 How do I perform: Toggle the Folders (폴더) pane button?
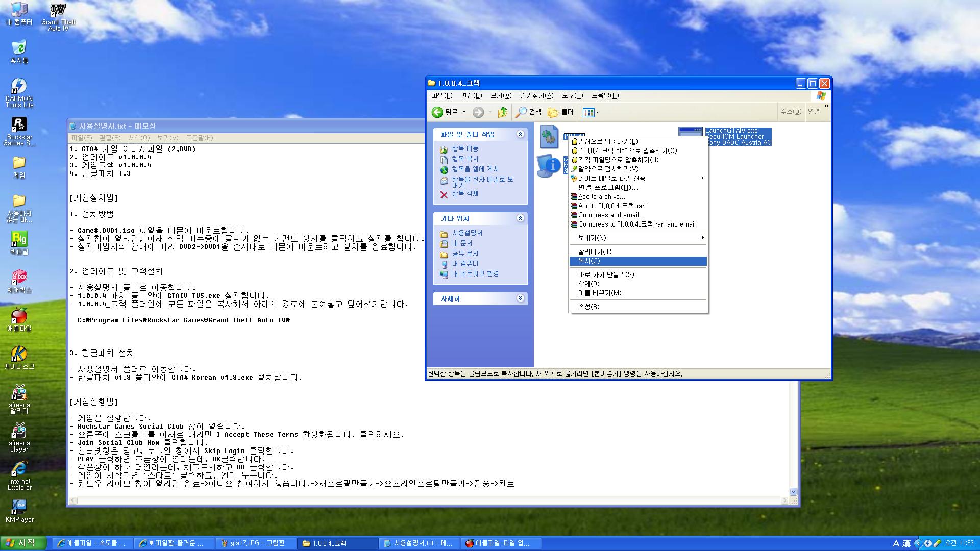click(560, 112)
